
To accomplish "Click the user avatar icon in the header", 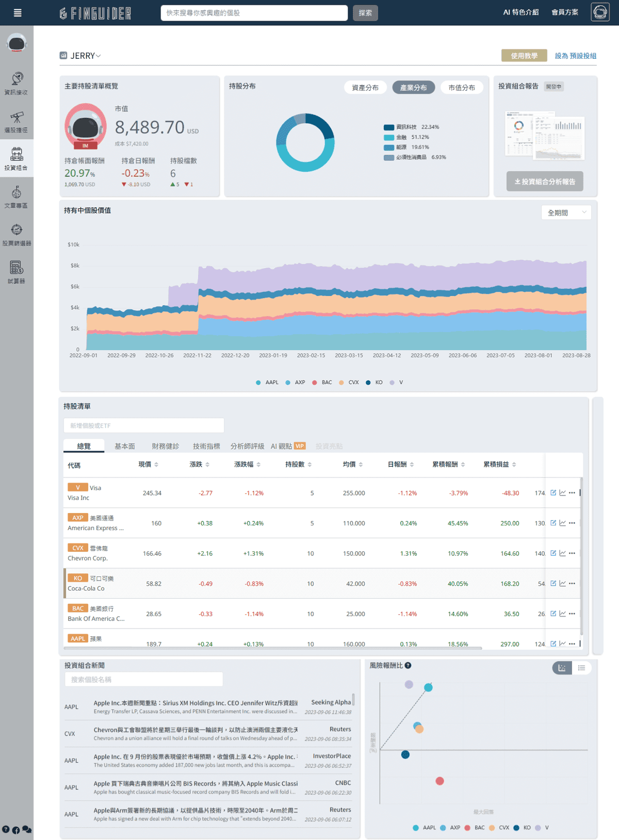I will pyautogui.click(x=600, y=12).
